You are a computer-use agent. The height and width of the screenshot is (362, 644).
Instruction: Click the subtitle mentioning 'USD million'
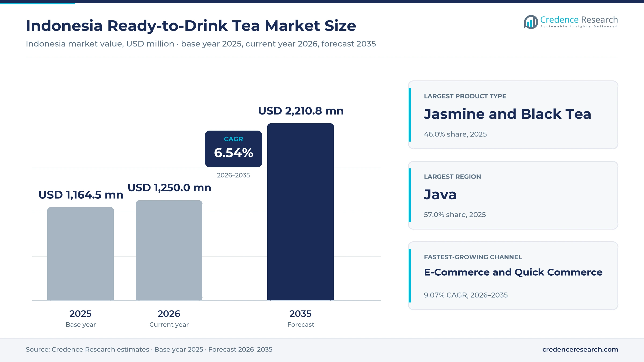201,44
